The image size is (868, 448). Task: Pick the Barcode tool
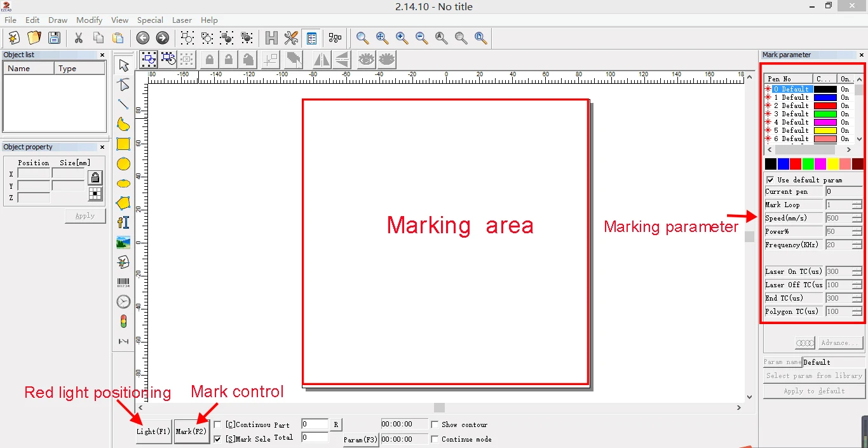123,282
